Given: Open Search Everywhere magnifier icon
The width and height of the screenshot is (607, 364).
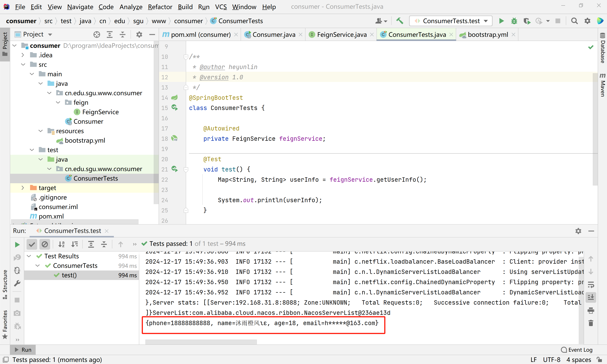Looking at the screenshot, I should [x=574, y=21].
